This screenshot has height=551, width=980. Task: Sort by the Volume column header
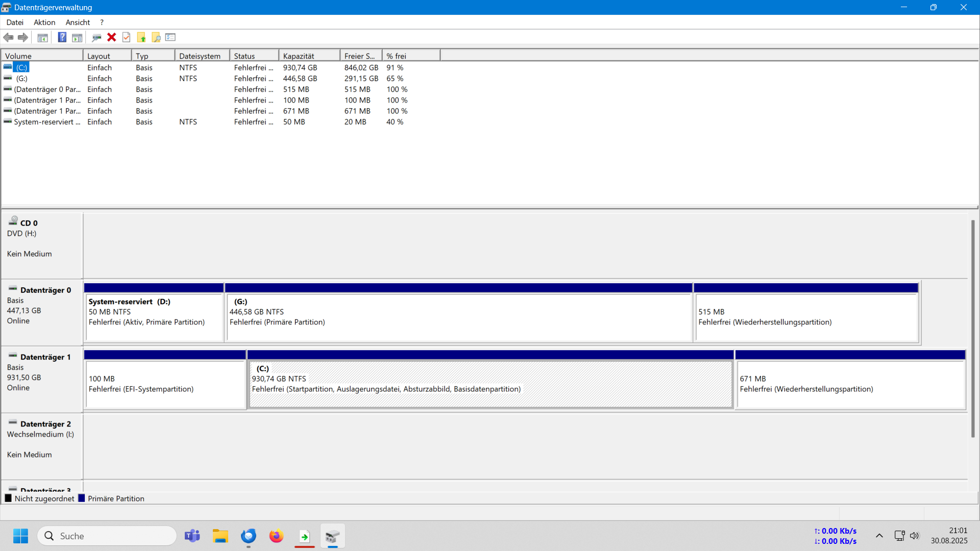(42, 56)
